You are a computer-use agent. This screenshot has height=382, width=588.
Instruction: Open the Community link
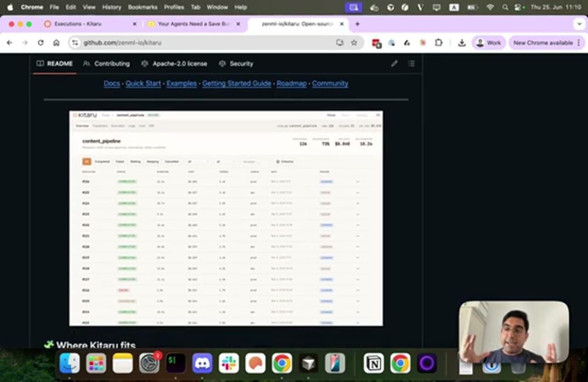[x=330, y=84]
